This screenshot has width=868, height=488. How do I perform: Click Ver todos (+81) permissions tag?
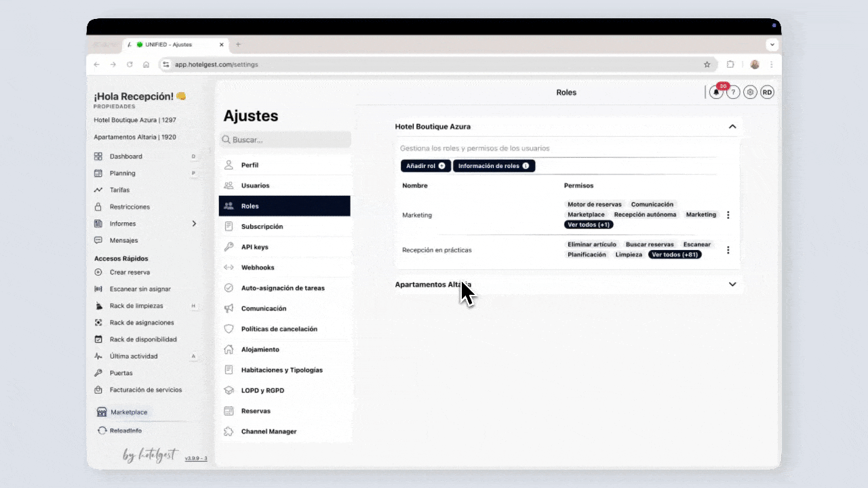(674, 255)
